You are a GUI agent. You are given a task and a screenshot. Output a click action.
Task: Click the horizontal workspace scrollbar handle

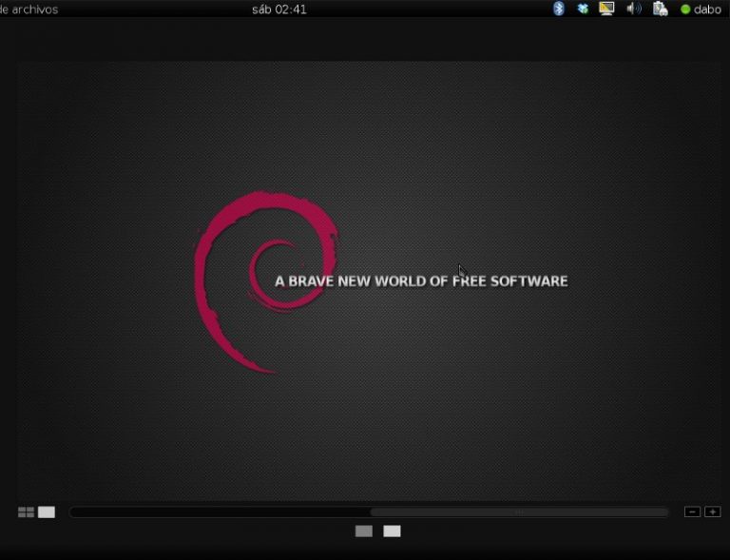click(x=518, y=512)
